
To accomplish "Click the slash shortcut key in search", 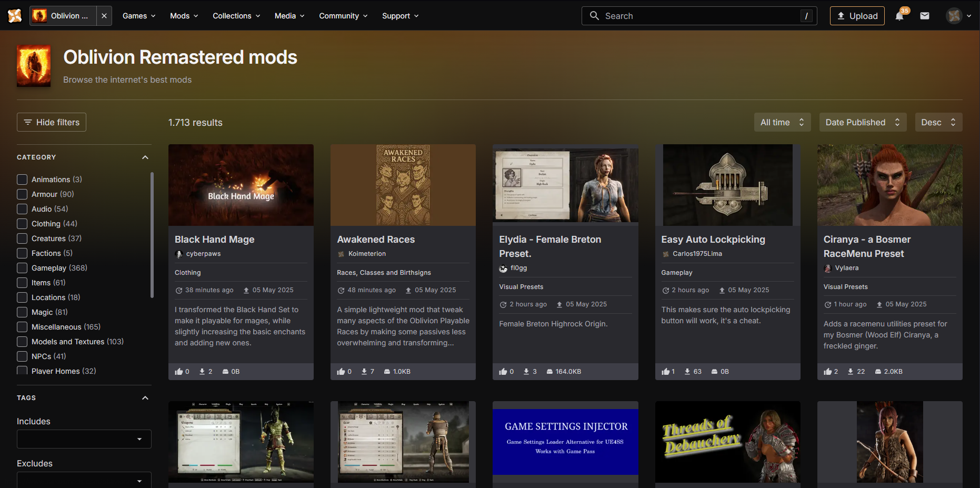I will click(806, 16).
